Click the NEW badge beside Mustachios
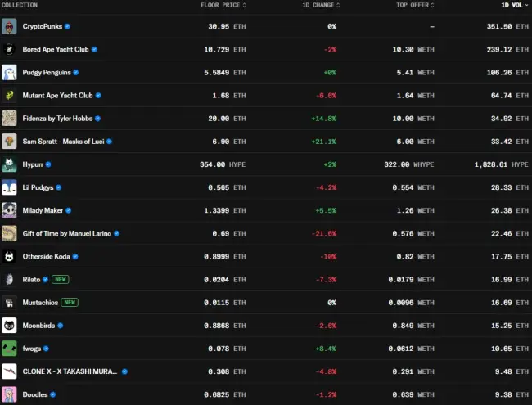This screenshot has width=532, height=405. pos(70,303)
